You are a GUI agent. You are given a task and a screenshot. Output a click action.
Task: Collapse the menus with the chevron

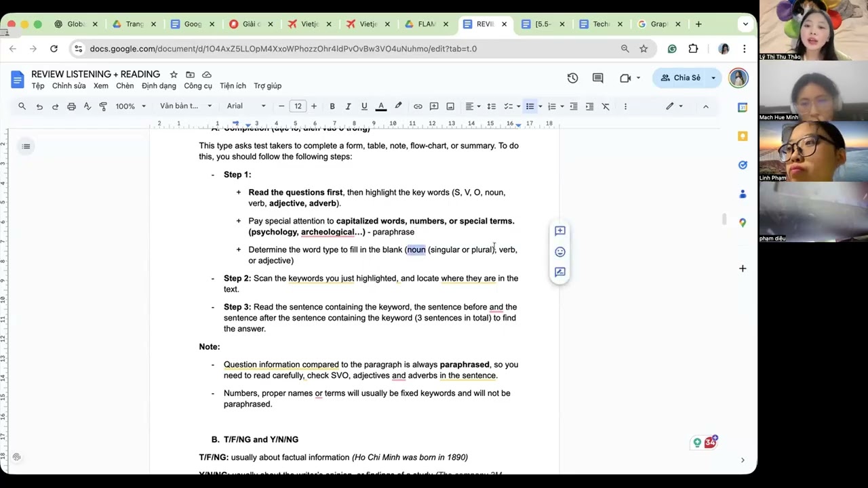tap(705, 106)
